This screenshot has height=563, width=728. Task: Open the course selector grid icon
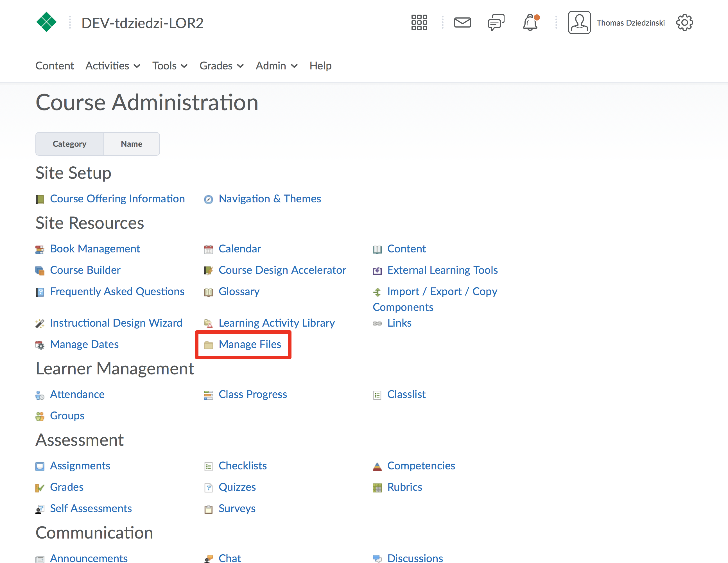click(419, 23)
